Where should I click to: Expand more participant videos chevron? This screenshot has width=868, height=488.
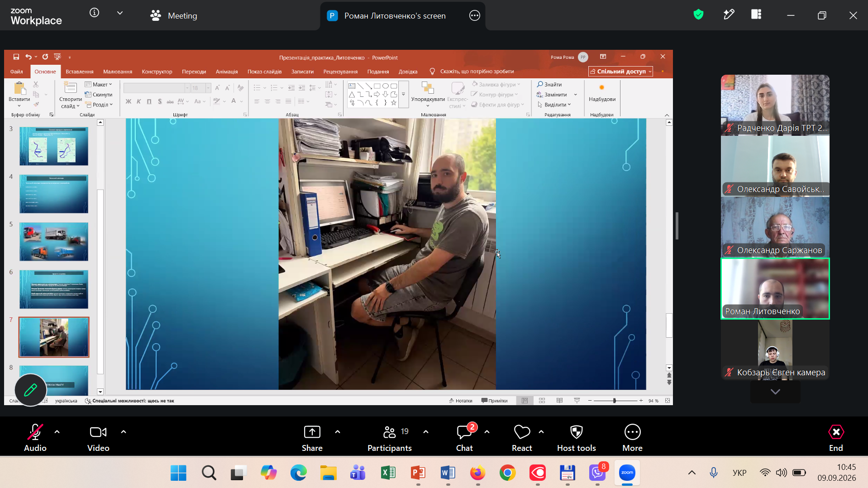pos(775,392)
